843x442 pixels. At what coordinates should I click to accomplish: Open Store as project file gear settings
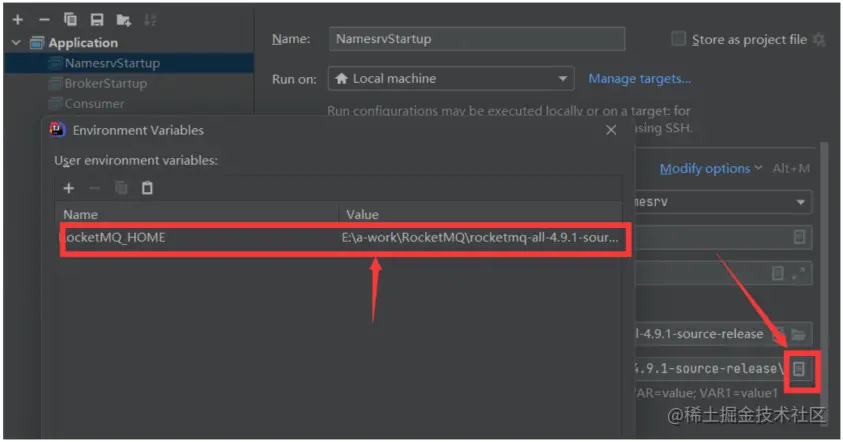819,39
